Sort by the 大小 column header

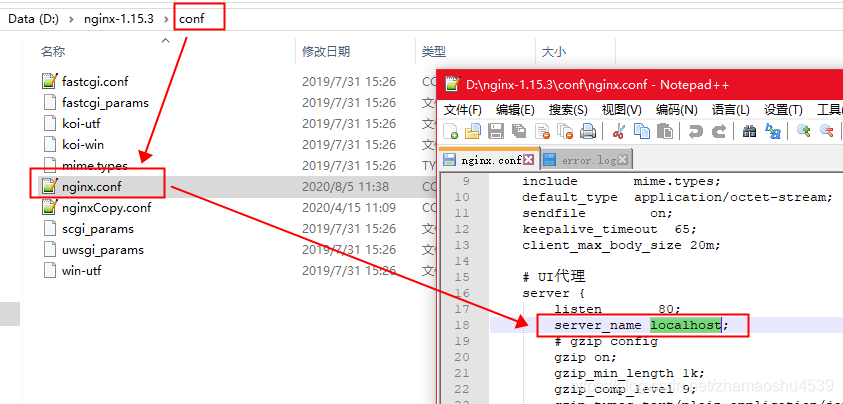554,52
